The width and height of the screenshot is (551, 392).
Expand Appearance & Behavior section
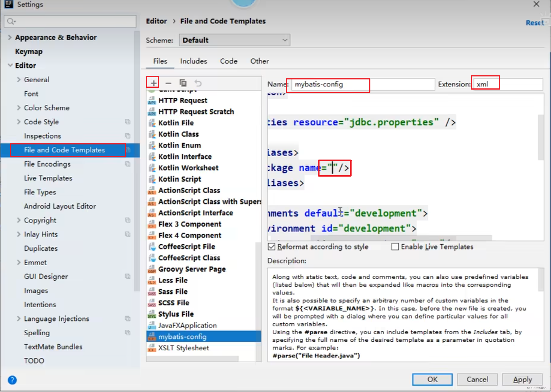pos(10,37)
